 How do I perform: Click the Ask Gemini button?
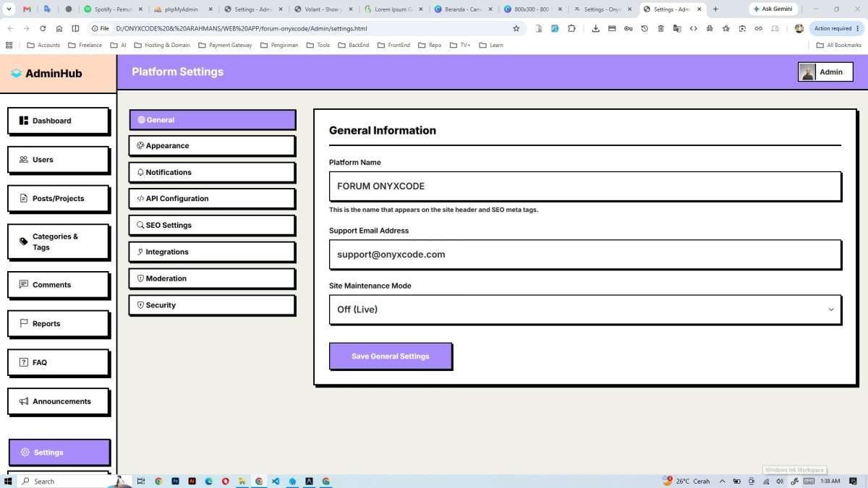click(x=773, y=9)
